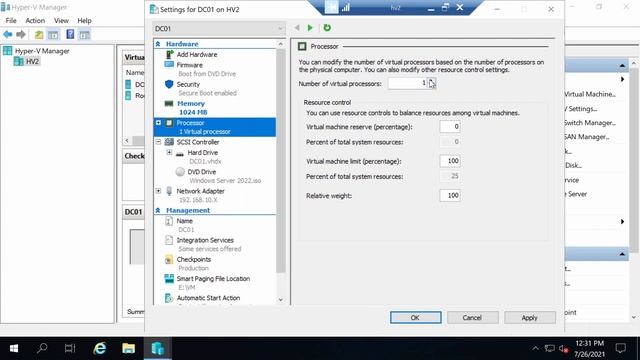Click Hyper-V Manager taskbar icon

coord(158,349)
